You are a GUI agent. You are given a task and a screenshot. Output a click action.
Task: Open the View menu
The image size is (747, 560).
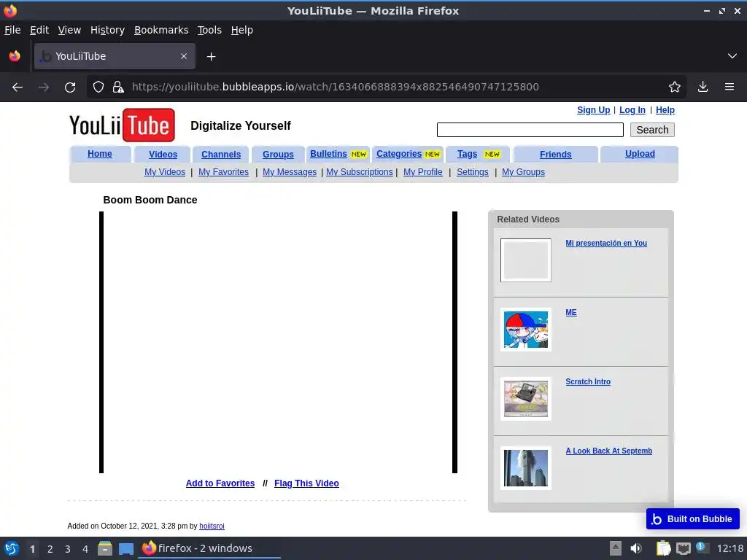69,30
